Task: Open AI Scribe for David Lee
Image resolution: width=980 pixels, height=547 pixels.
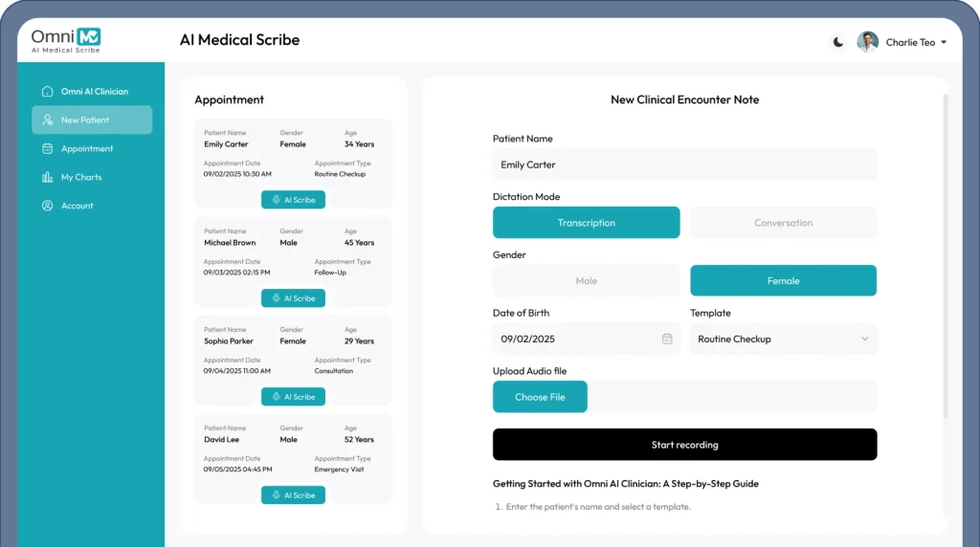Action: [x=293, y=495]
